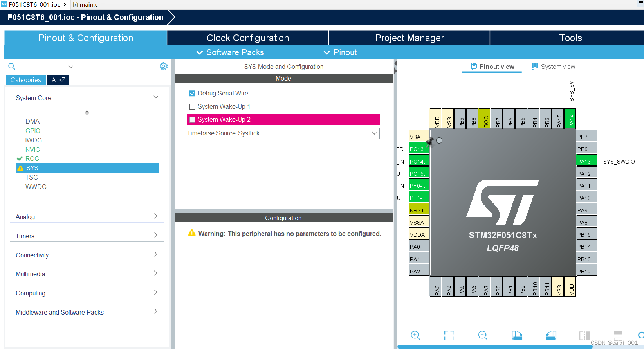
Task: Select NVIC in System Core list
Action: coord(32,149)
